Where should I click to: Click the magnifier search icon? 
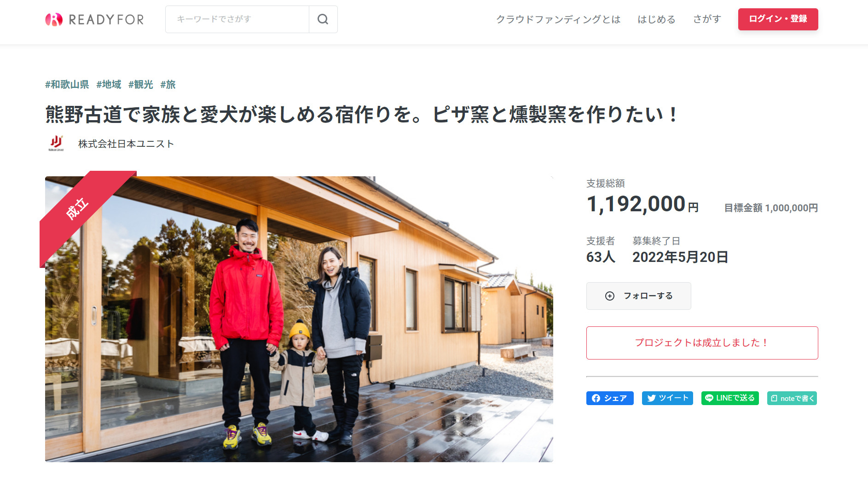[323, 19]
